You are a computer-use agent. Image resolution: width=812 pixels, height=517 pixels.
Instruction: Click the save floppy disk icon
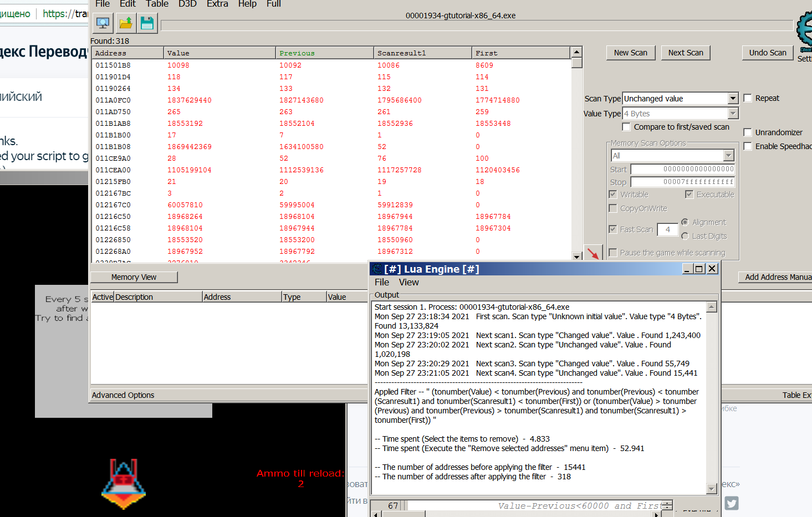point(147,23)
